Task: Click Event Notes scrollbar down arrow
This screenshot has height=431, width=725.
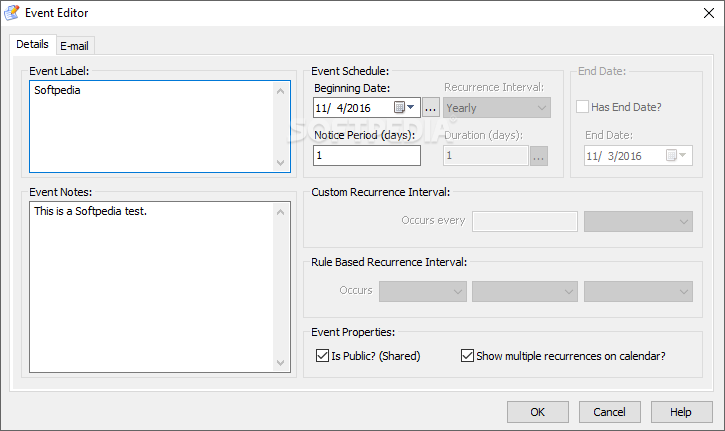Action: click(280, 363)
